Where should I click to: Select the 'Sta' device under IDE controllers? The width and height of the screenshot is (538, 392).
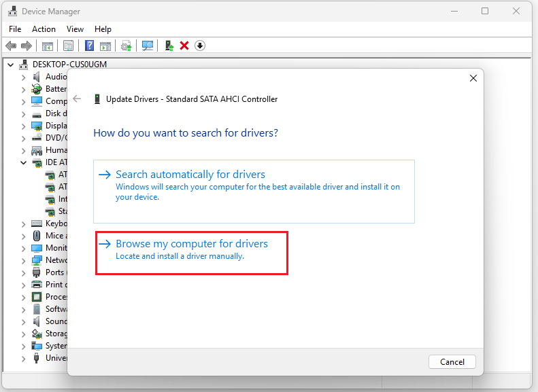pyautogui.click(x=63, y=211)
